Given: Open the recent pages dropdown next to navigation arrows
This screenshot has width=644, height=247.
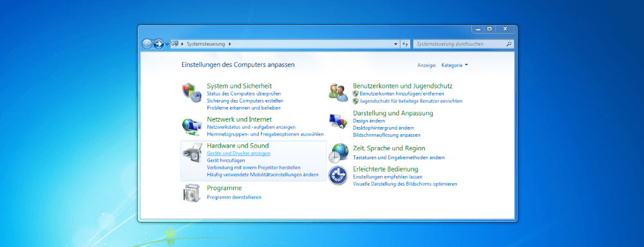Looking at the screenshot, I should click(x=167, y=44).
